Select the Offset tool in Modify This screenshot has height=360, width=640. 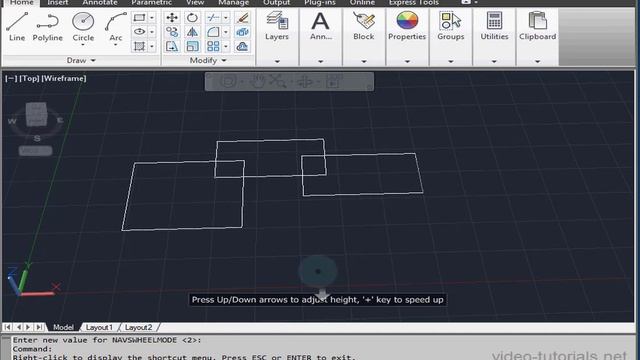(242, 46)
